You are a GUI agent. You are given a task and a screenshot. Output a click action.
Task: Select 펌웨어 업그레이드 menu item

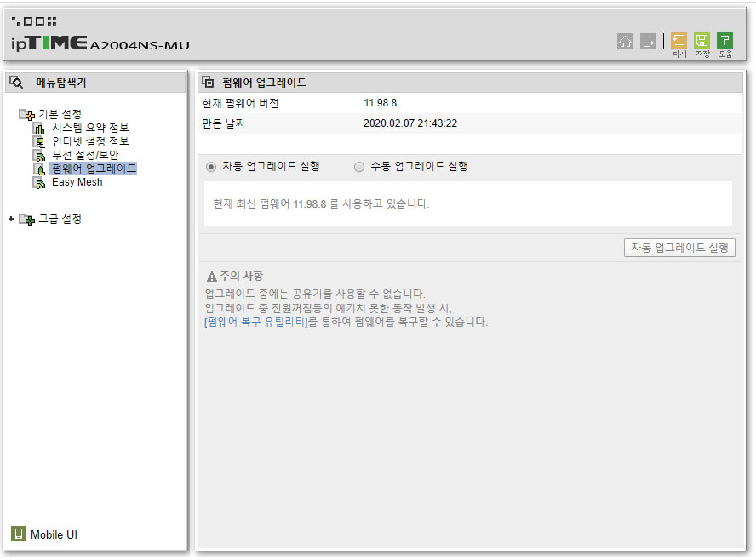(93, 169)
